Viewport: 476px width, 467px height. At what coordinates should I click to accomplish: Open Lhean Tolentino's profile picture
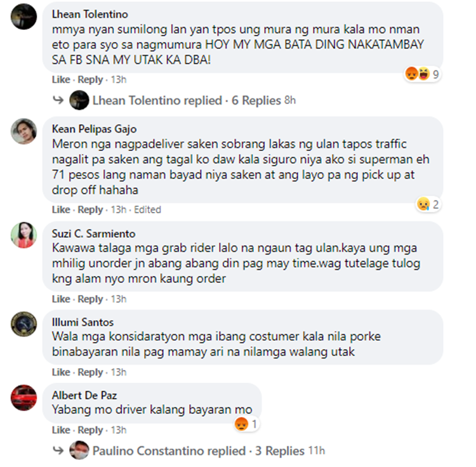point(23,16)
